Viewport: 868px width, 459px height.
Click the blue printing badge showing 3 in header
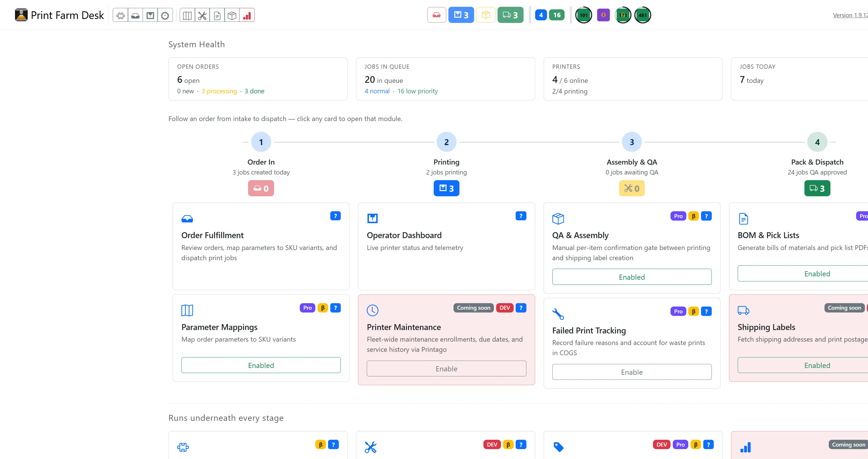coord(461,15)
